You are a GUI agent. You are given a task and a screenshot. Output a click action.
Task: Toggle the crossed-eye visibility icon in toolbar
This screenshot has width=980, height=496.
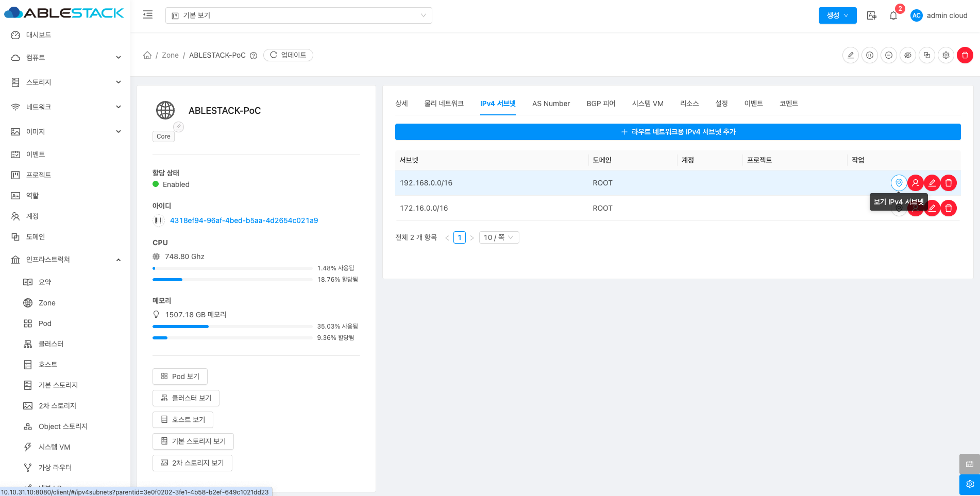click(908, 55)
